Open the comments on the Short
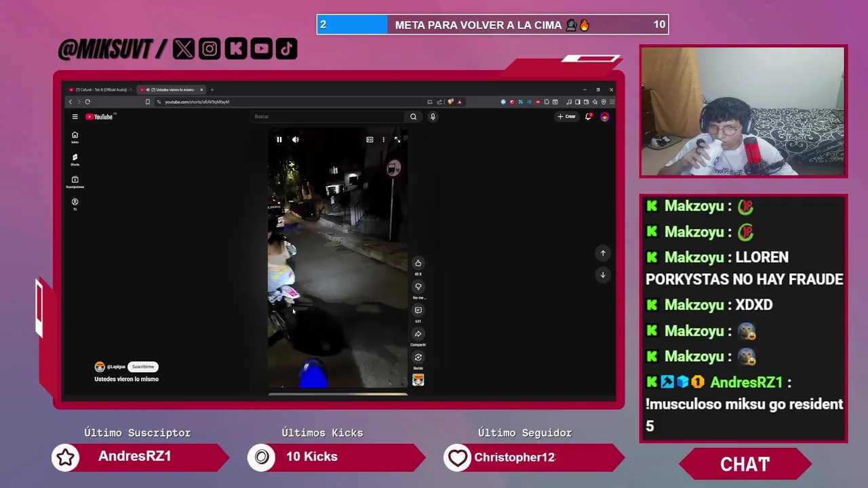Viewport: 868px width, 488px height. (x=418, y=310)
